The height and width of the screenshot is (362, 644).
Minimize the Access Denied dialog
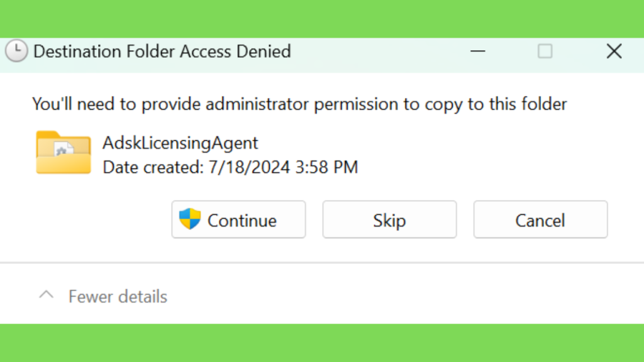pos(478,52)
